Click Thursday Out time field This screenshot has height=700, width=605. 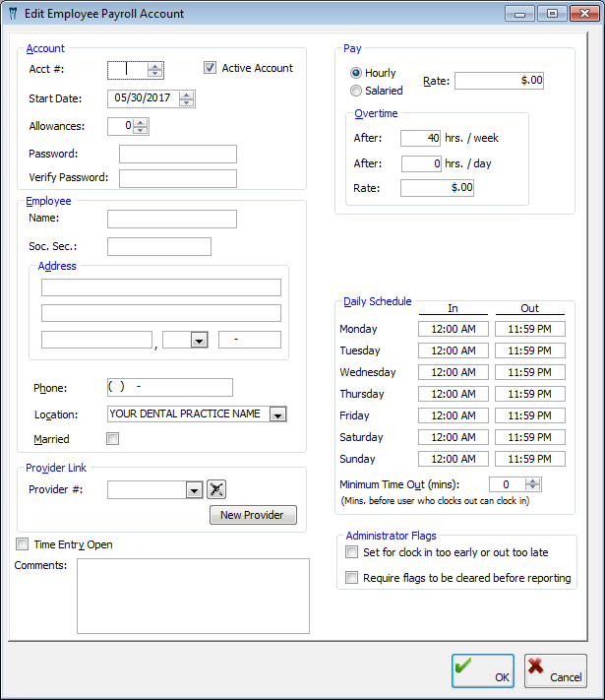530,394
